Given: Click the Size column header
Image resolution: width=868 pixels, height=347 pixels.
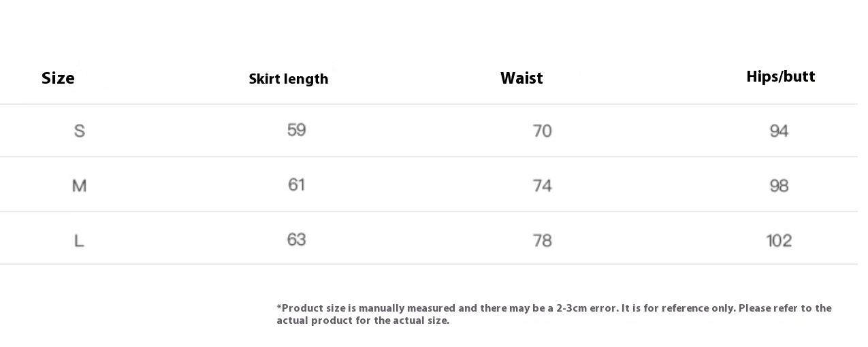Looking at the screenshot, I should point(58,78).
